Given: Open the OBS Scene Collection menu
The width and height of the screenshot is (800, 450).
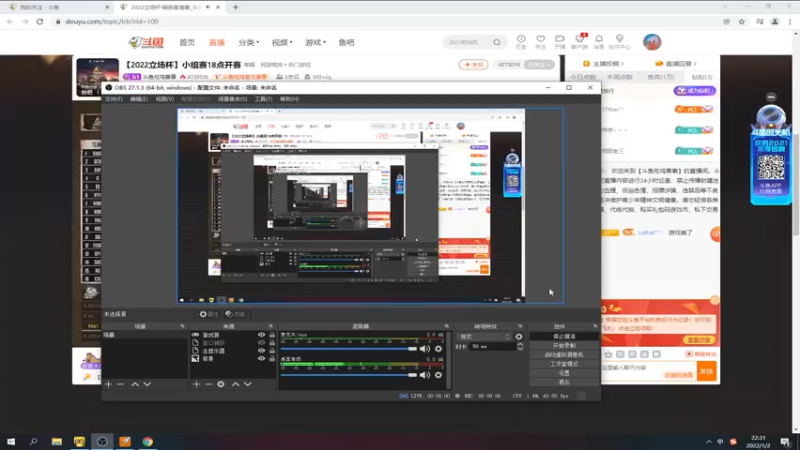Looking at the screenshot, I should pos(232,99).
